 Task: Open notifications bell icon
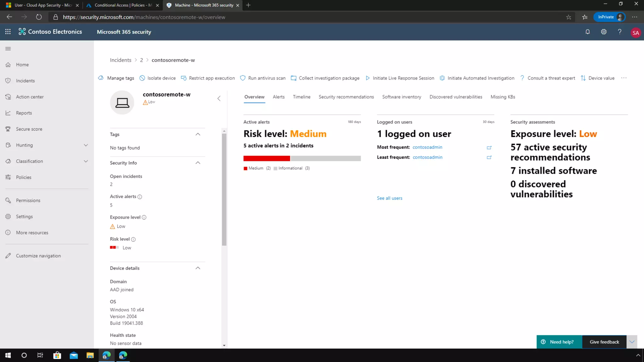pos(587,32)
